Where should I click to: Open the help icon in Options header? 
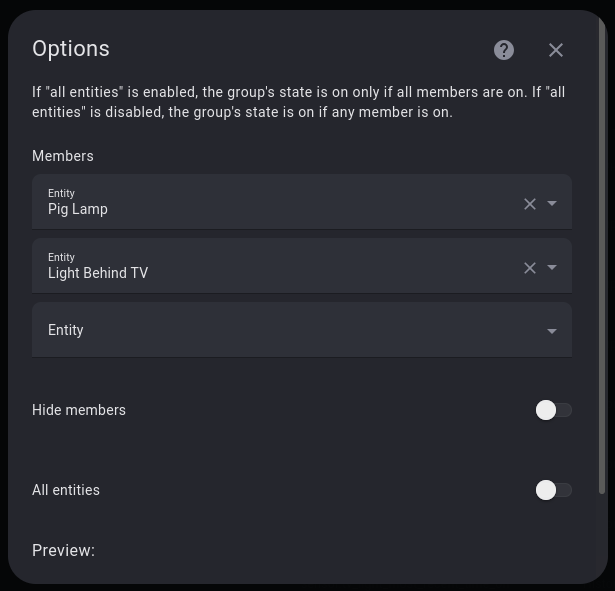tap(504, 50)
